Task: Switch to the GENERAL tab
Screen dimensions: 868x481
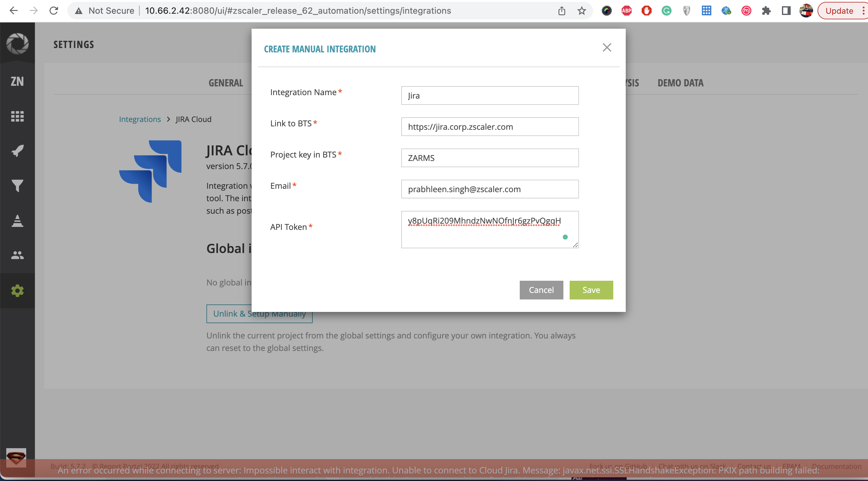Action: 225,83
